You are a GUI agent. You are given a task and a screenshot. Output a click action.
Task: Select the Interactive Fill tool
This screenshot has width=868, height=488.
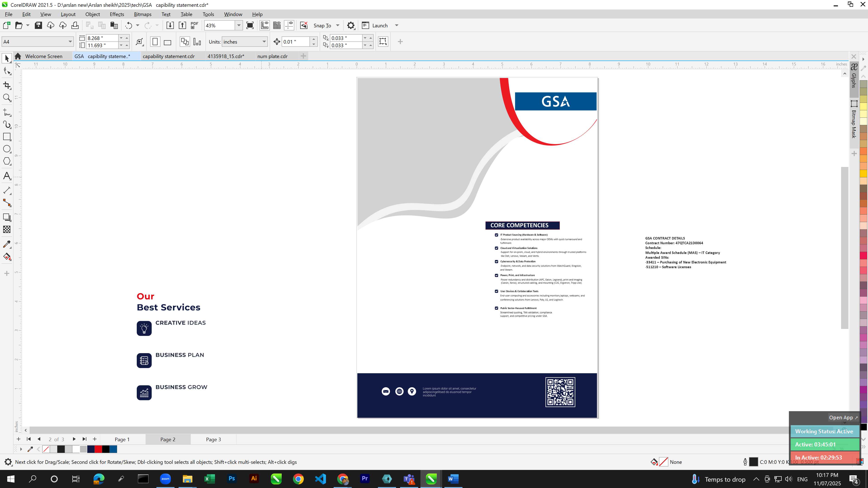pos(7,257)
